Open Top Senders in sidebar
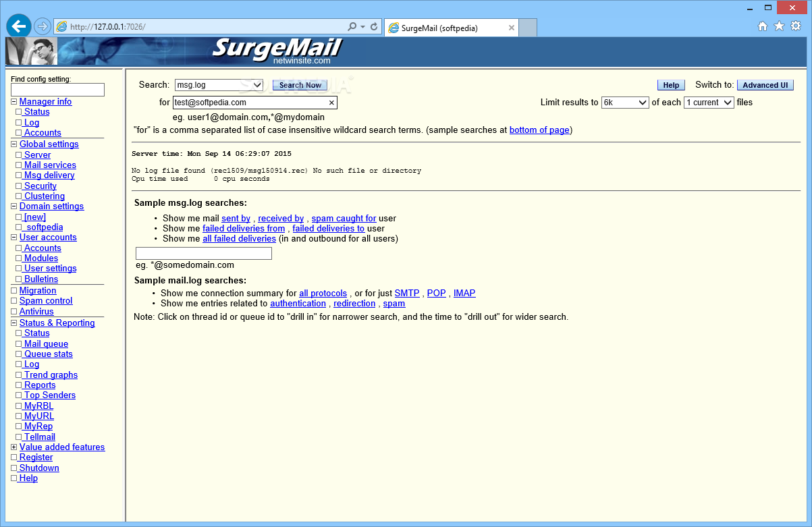The height and width of the screenshot is (527, 812). [x=48, y=395]
